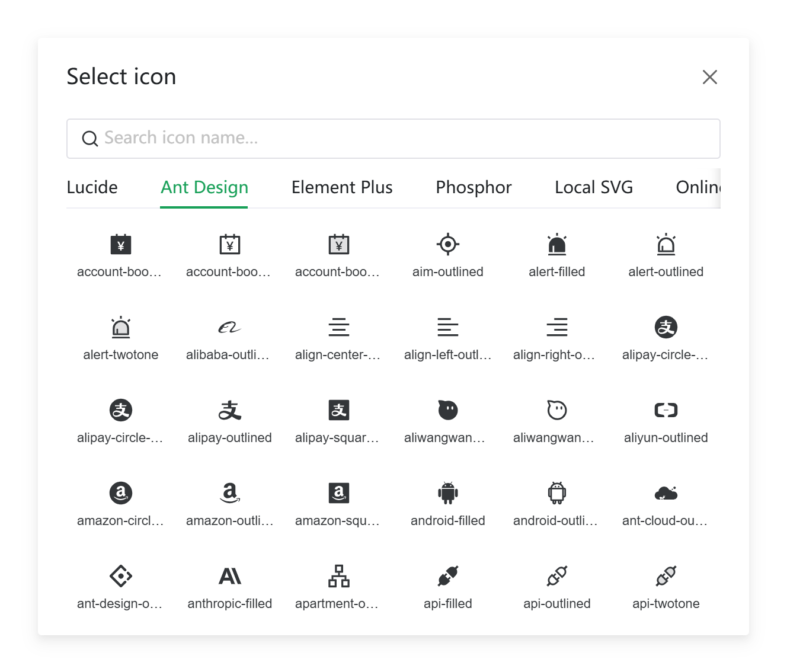Choose the alibaba-outlined icon

[230, 327]
